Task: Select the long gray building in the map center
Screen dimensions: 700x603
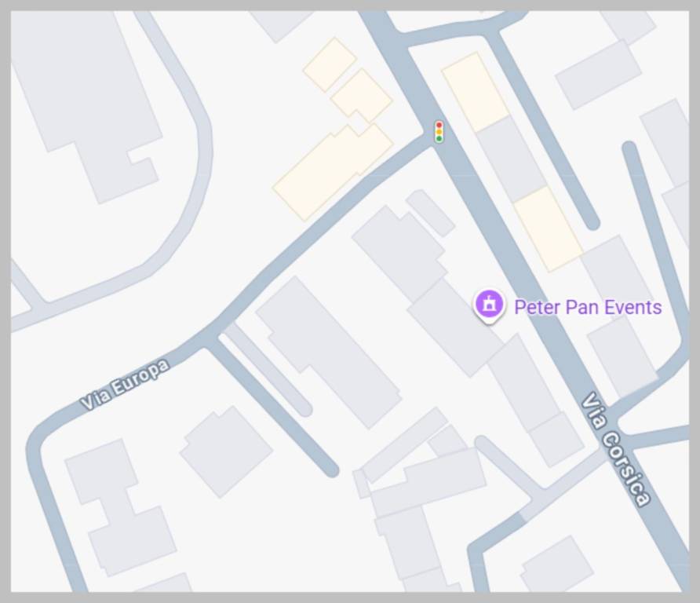Action: [328, 353]
